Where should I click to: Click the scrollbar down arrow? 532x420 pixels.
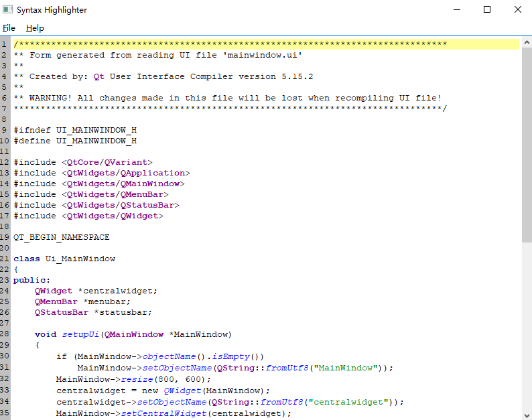(x=527, y=415)
